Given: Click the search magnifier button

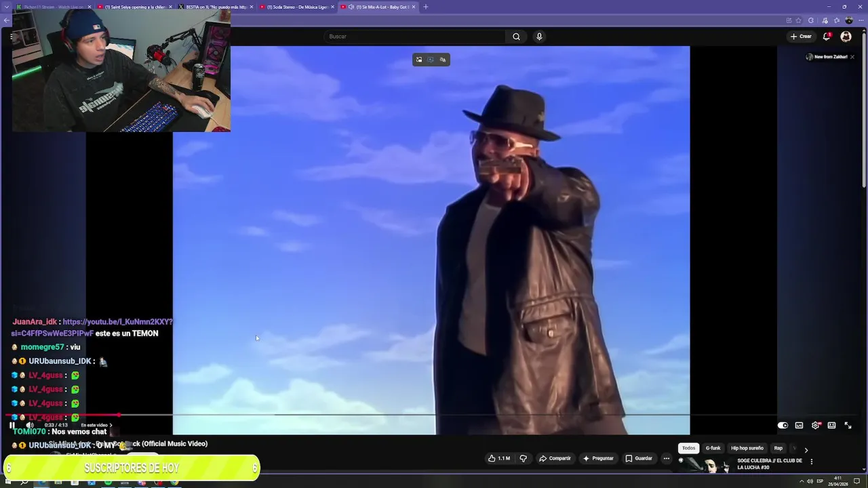Looking at the screenshot, I should tap(516, 37).
